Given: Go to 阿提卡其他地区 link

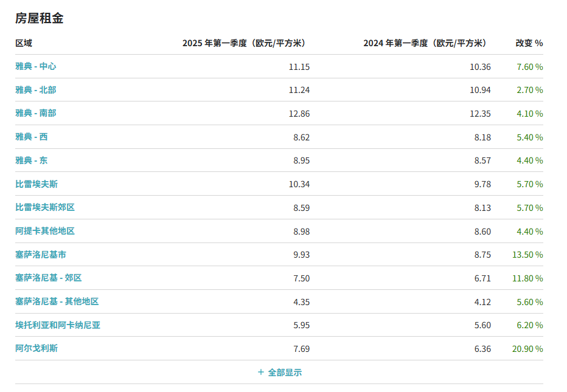Looking at the screenshot, I should 45,231.
